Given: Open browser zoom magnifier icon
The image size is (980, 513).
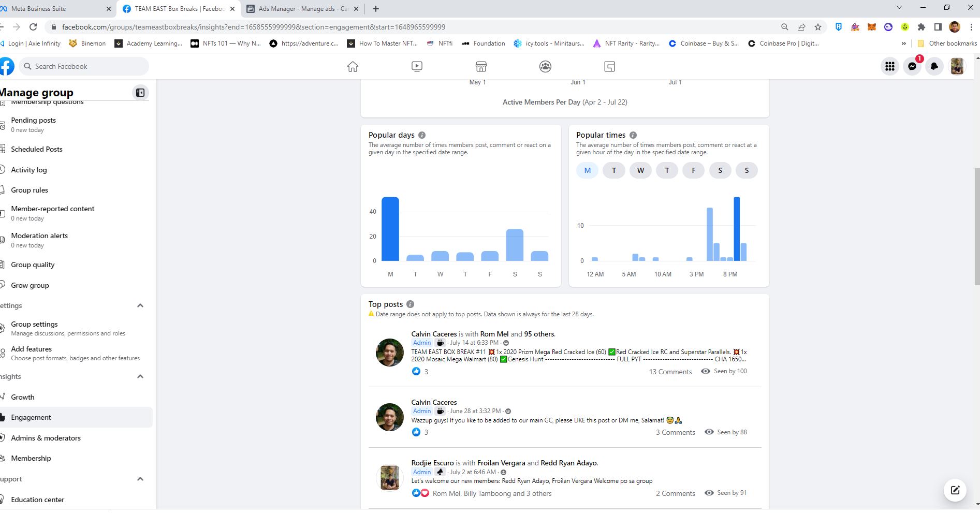Looking at the screenshot, I should pos(785,27).
